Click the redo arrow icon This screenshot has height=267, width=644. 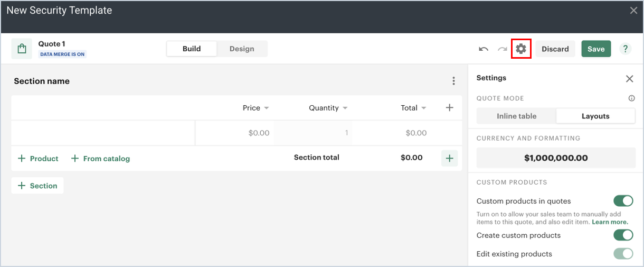[x=502, y=49]
